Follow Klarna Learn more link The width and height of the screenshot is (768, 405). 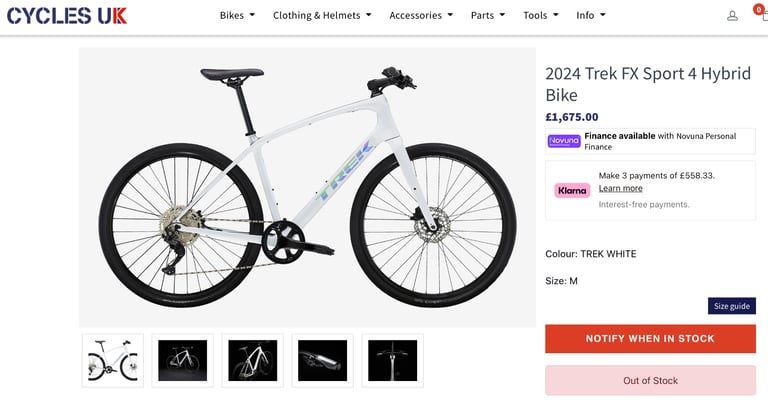pos(621,189)
